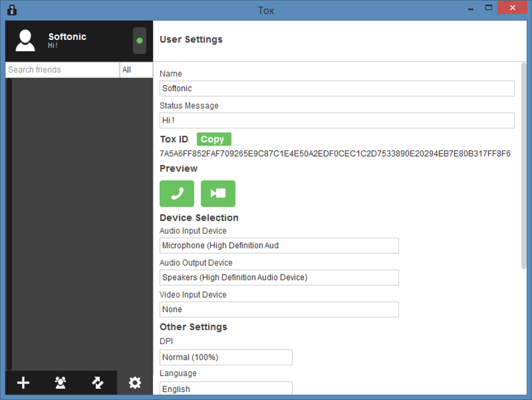This screenshot has height=400, width=532.
Task: Open the Audio Input Device dropdown
Action: pos(279,245)
